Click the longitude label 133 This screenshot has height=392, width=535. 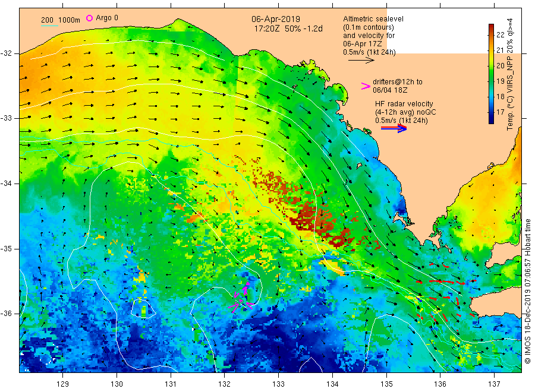pyautogui.click(x=278, y=384)
